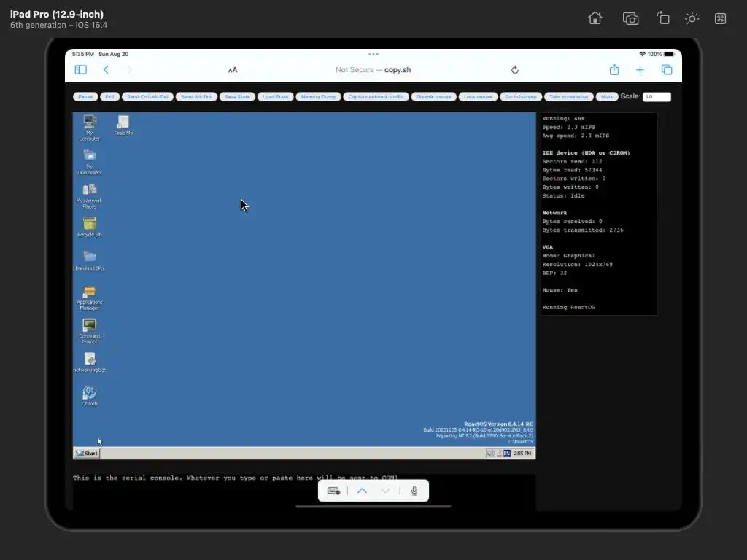The width and height of the screenshot is (747, 560).
Task: Click into the serial console text area
Action: 304,492
